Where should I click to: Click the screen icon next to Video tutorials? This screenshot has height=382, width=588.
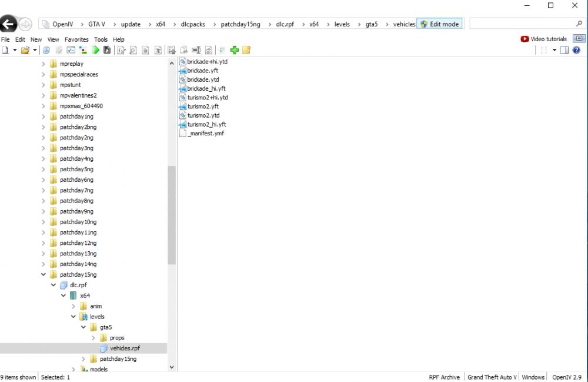point(579,39)
